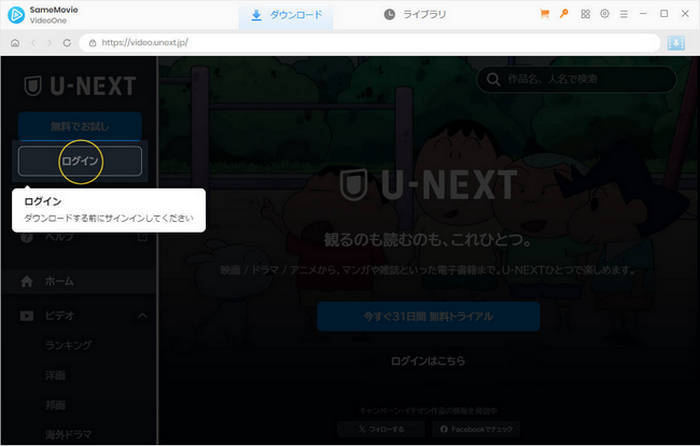
Task: Click the ログイン button in sidebar
Action: click(x=80, y=161)
